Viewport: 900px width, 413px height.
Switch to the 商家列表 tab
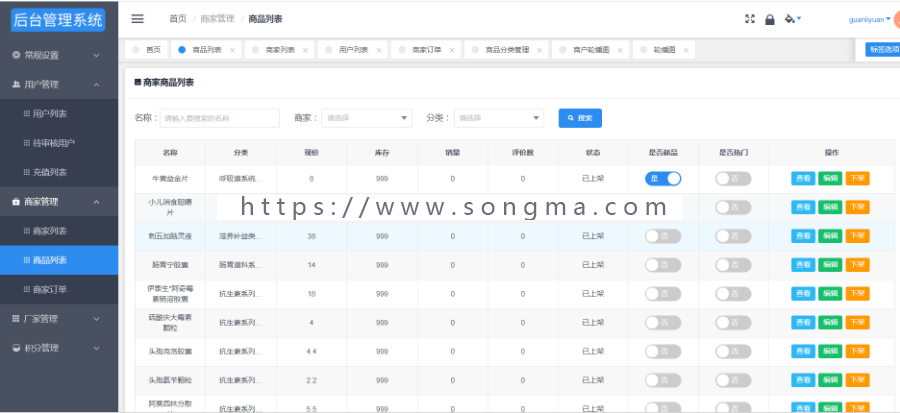pyautogui.click(x=280, y=50)
